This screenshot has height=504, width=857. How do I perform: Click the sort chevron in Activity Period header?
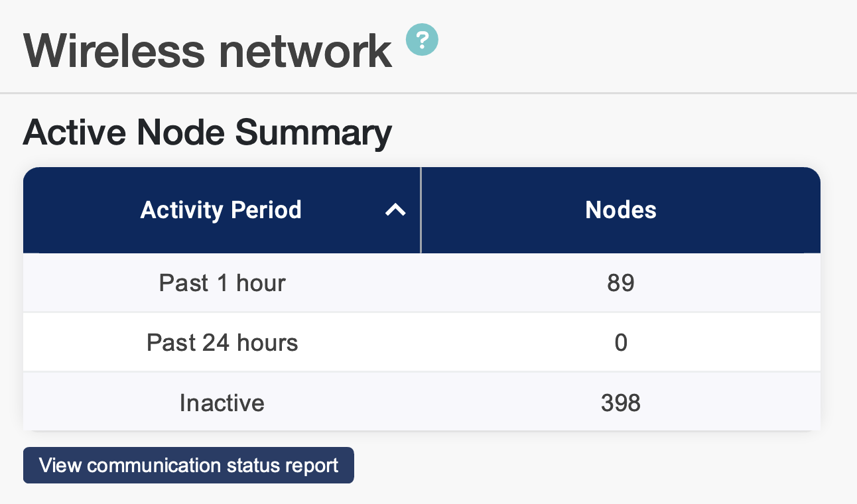395,210
